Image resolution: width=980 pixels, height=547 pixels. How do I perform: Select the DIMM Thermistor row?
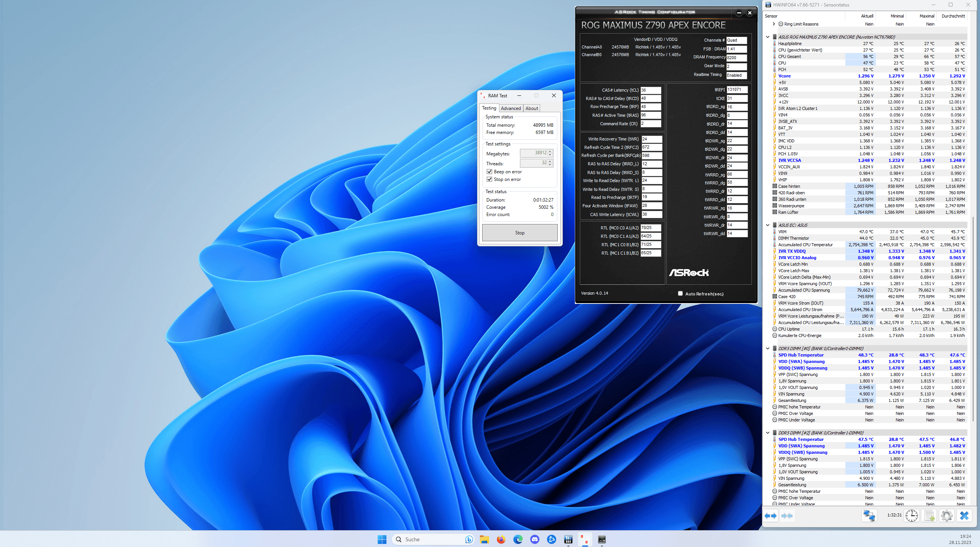[x=869, y=238]
